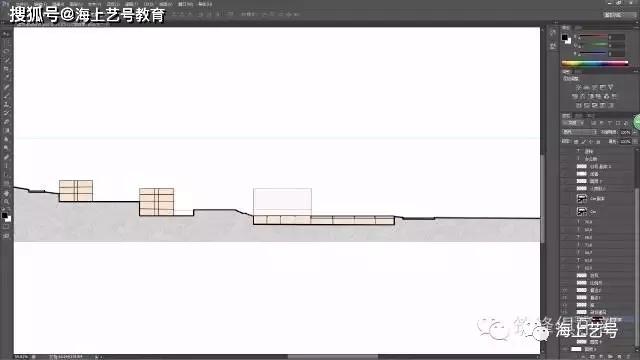640x360 pixels.
Task: Pick a color from the spectrum ramp
Action: tap(595, 63)
